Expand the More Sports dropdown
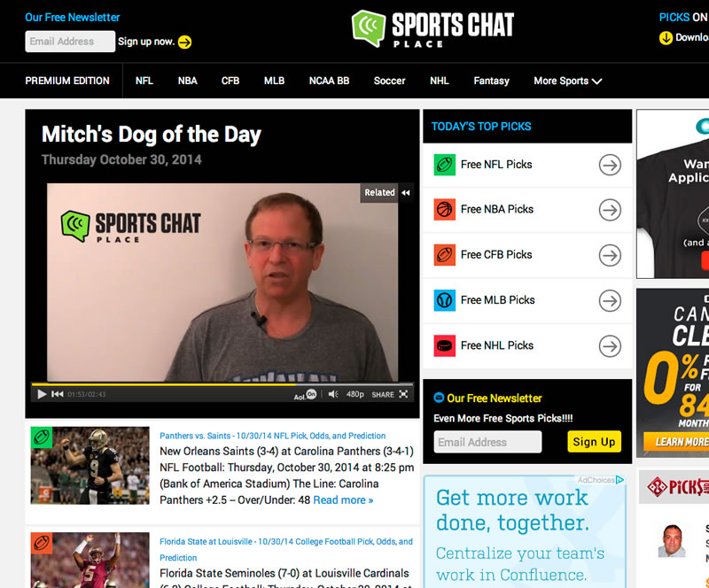Viewport: 709px width, 588px height. [567, 81]
